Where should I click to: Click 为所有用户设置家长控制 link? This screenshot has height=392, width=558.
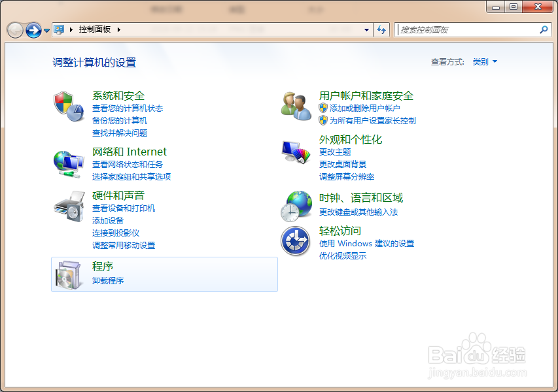pos(372,121)
